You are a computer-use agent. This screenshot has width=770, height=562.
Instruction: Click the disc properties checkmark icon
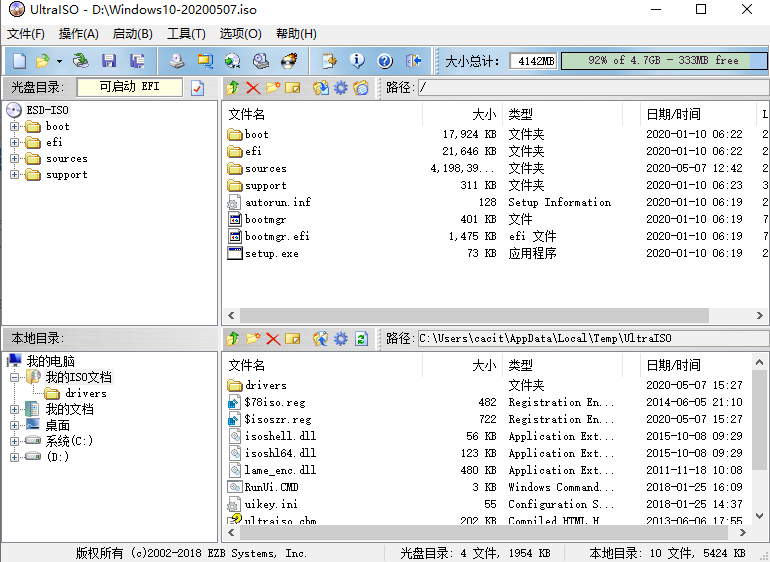197,88
